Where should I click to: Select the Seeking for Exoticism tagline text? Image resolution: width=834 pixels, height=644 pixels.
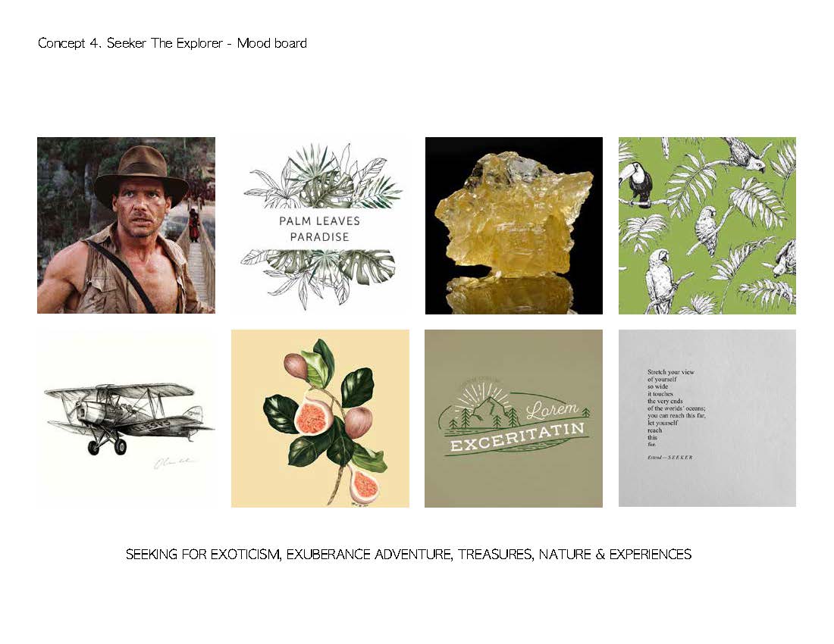tap(409, 554)
